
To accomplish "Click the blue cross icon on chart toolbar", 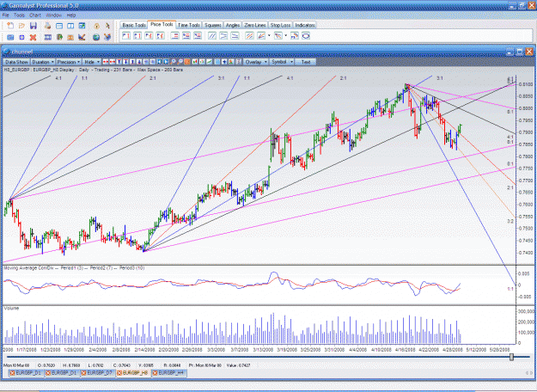I will 224,62.
